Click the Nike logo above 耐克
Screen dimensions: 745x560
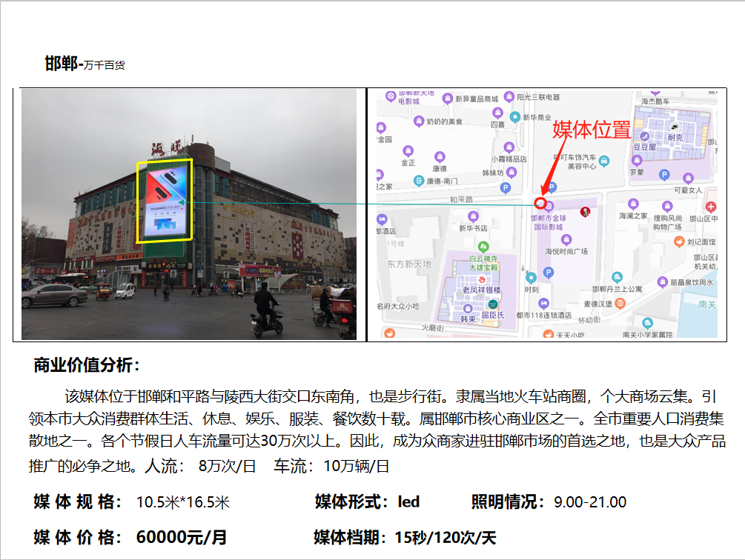point(675,127)
